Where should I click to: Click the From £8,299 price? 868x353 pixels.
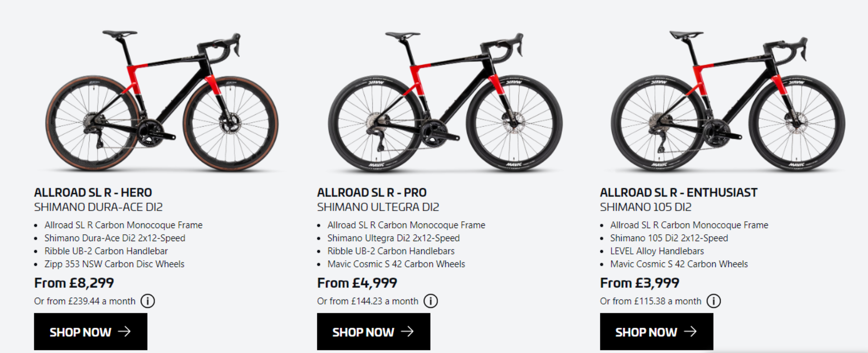pos(74,283)
